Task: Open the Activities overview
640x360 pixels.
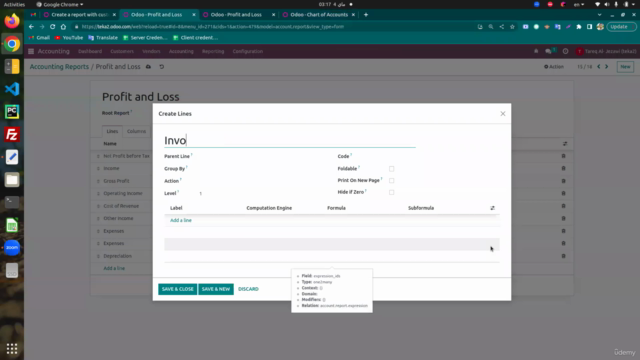Action: point(14,4)
